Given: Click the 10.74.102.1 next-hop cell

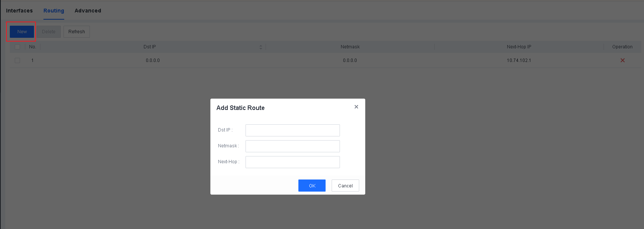Looking at the screenshot, I should click(519, 60).
